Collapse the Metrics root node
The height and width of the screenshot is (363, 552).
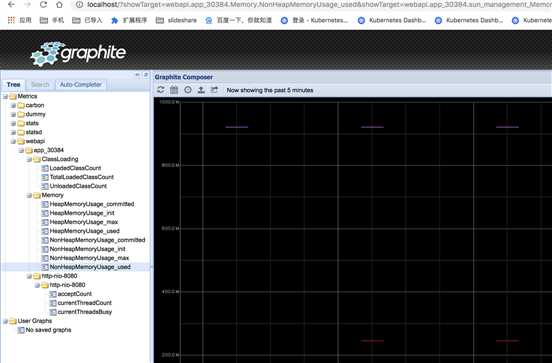click(5, 96)
